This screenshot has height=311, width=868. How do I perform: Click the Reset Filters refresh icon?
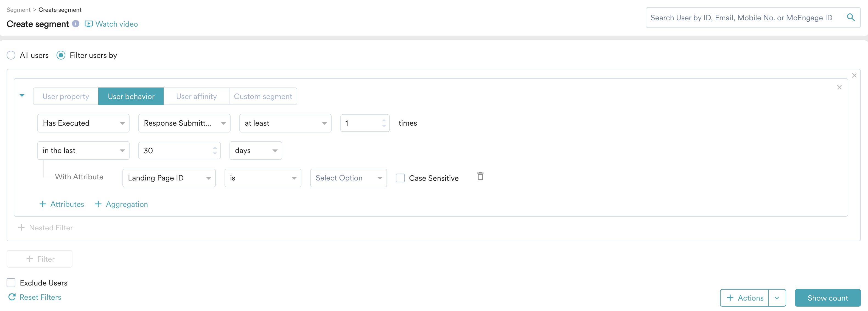click(12, 297)
